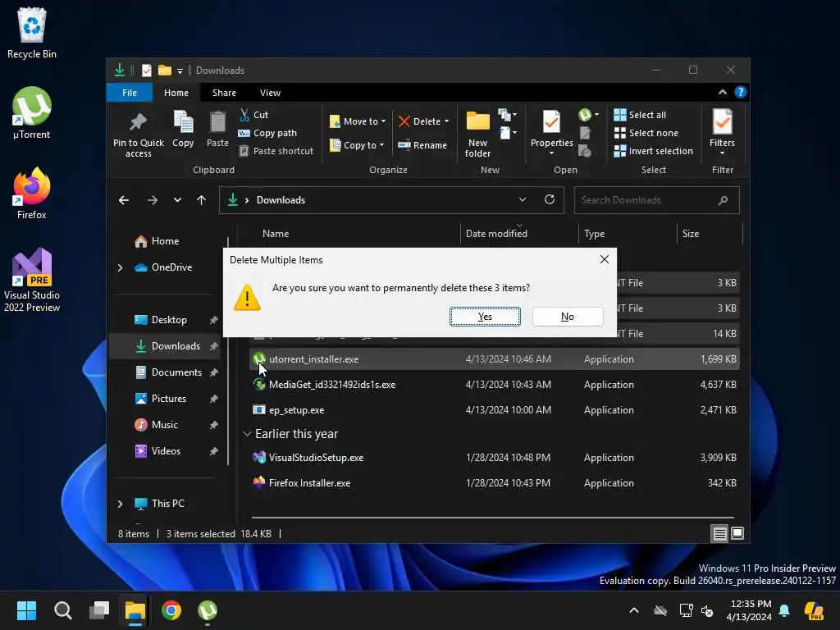Select the utorrent_installer.exe file

click(494, 359)
